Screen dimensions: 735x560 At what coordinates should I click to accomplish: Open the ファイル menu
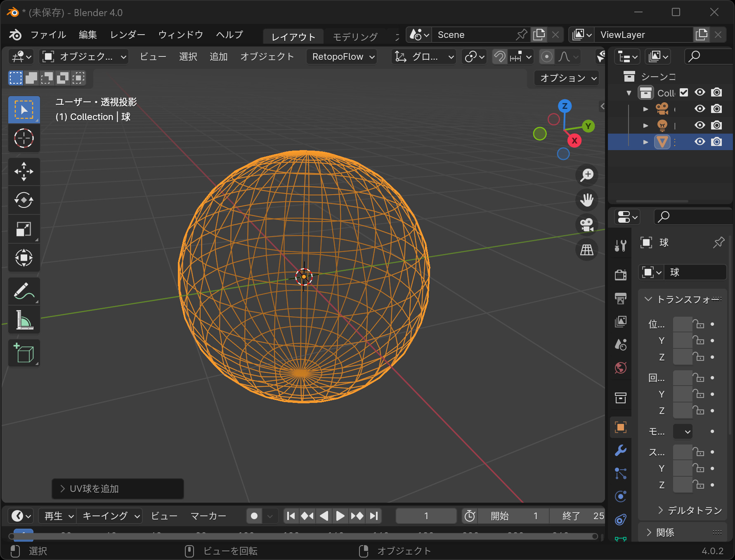click(x=48, y=35)
